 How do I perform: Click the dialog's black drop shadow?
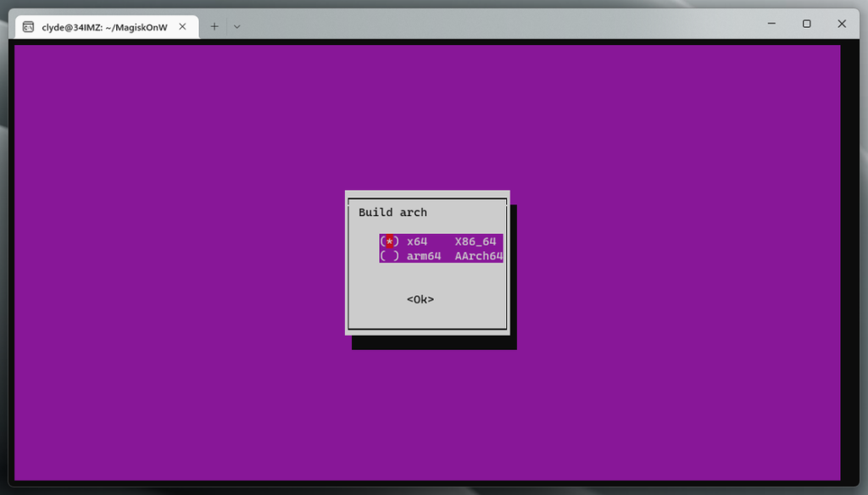coord(432,342)
